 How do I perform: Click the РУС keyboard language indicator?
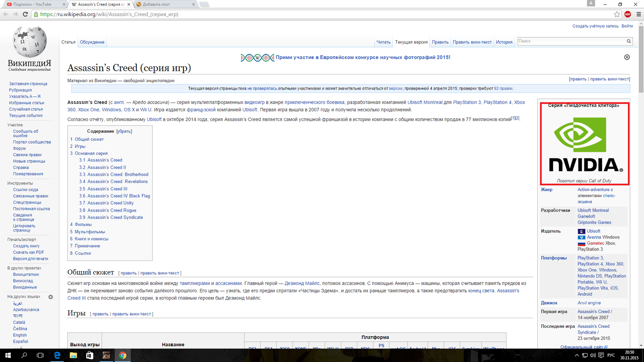point(611,356)
